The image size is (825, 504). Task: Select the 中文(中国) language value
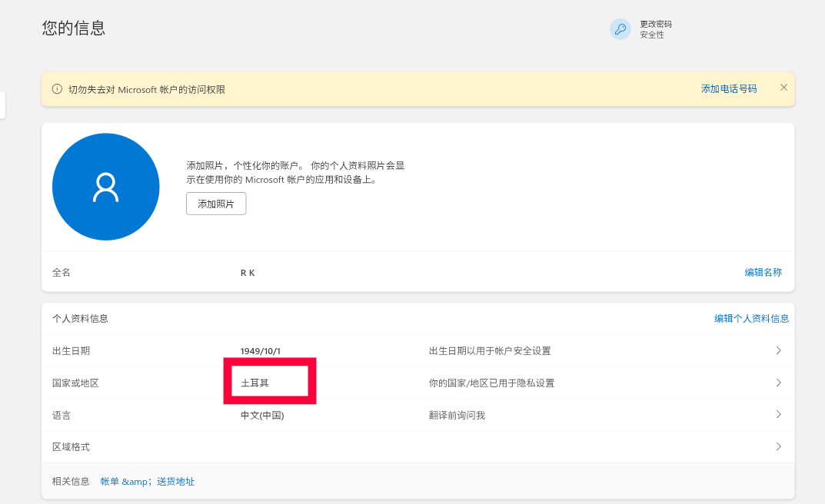(262, 416)
